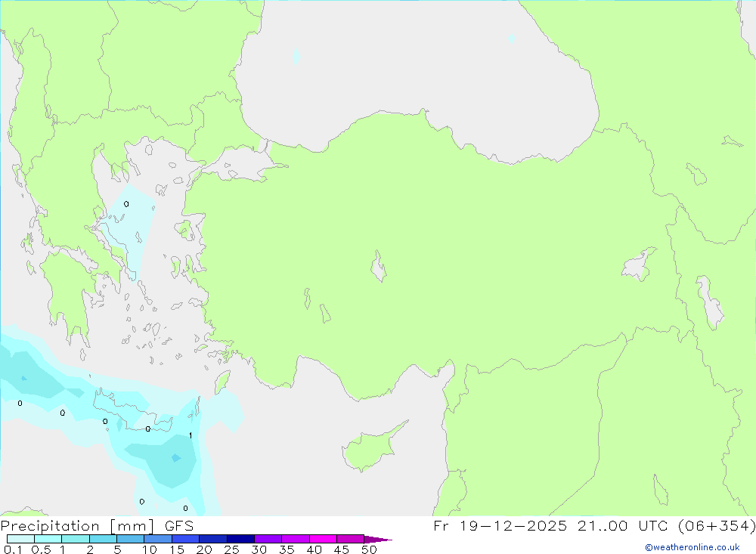Click the "Fr 19-12-2025 21..00 UTC (06+354)" timestamp
The height and width of the screenshot is (554, 756).
(594, 525)
